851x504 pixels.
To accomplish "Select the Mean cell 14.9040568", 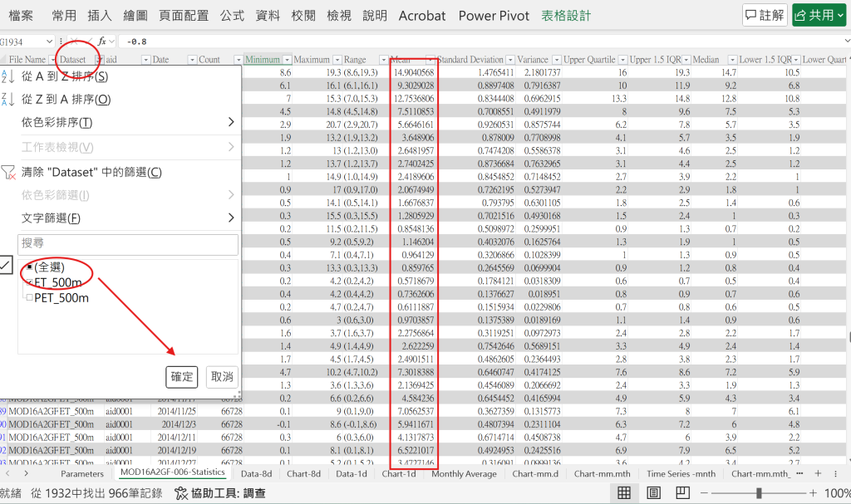I will (x=414, y=73).
